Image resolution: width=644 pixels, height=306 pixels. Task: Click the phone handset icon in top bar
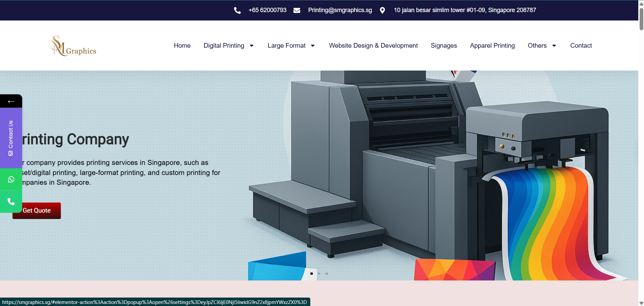tap(237, 10)
